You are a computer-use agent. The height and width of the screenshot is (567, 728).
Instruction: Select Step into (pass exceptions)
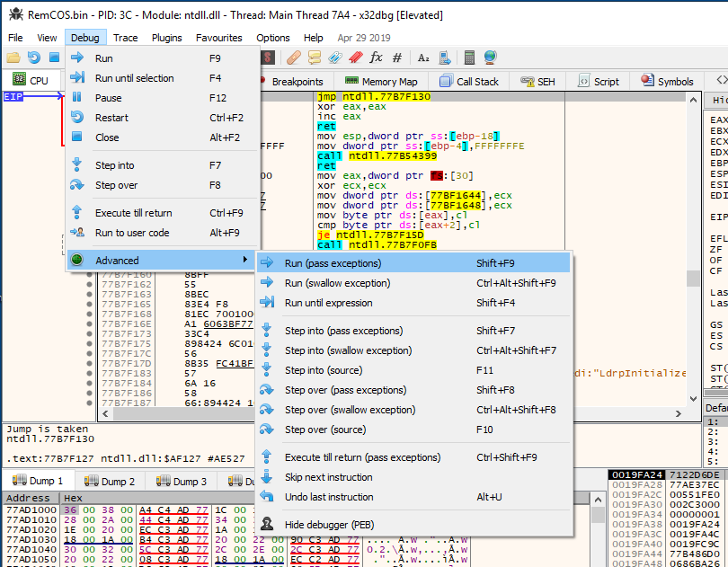(x=413, y=331)
